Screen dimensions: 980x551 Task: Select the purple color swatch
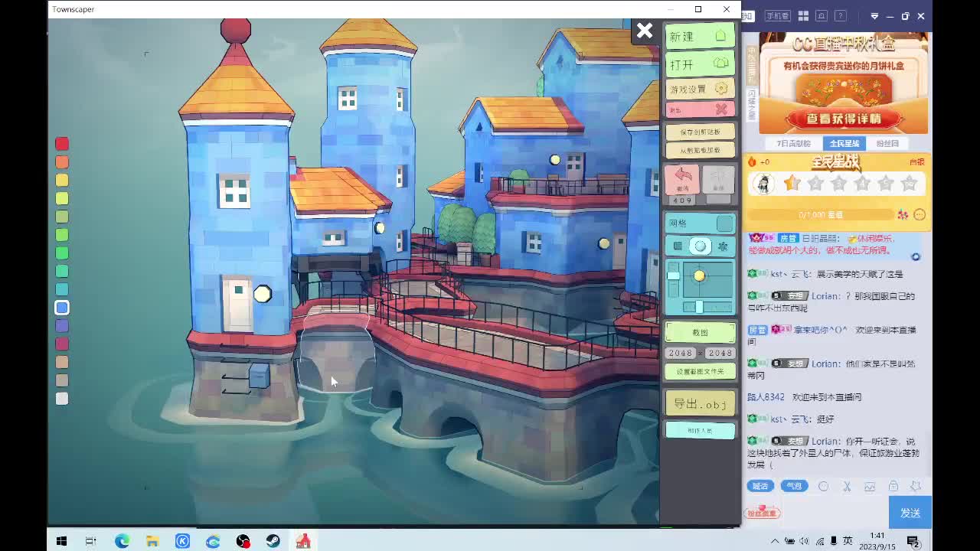click(x=62, y=326)
